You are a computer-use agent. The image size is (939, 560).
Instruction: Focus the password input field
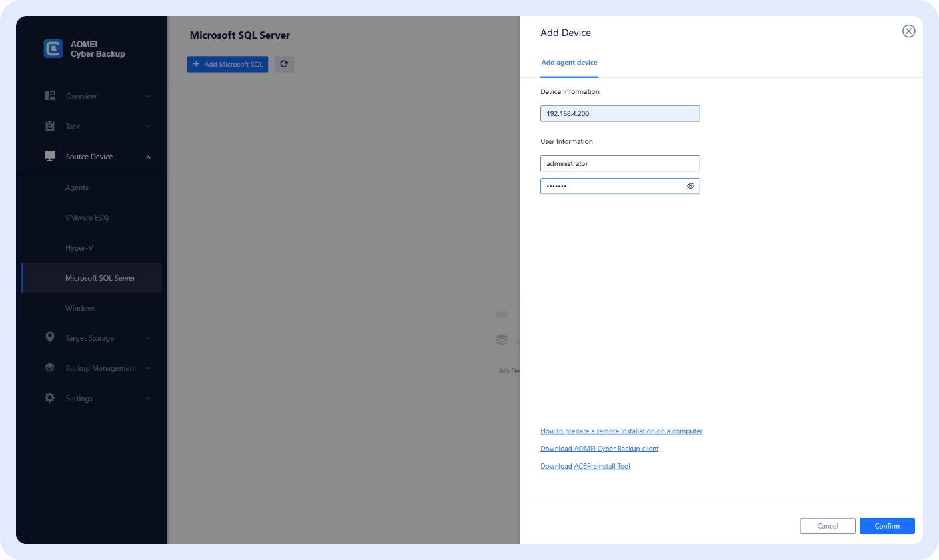tap(620, 186)
